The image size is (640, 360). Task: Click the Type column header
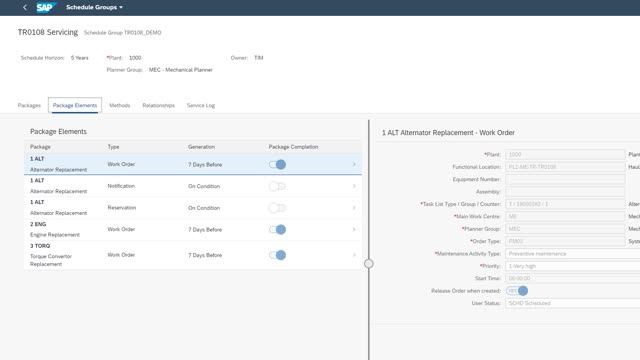coord(113,147)
